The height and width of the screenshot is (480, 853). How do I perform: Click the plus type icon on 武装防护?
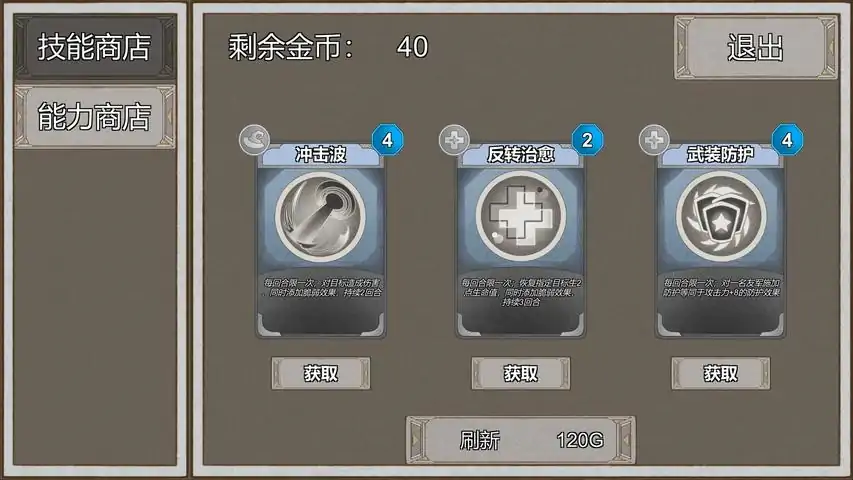tap(654, 140)
